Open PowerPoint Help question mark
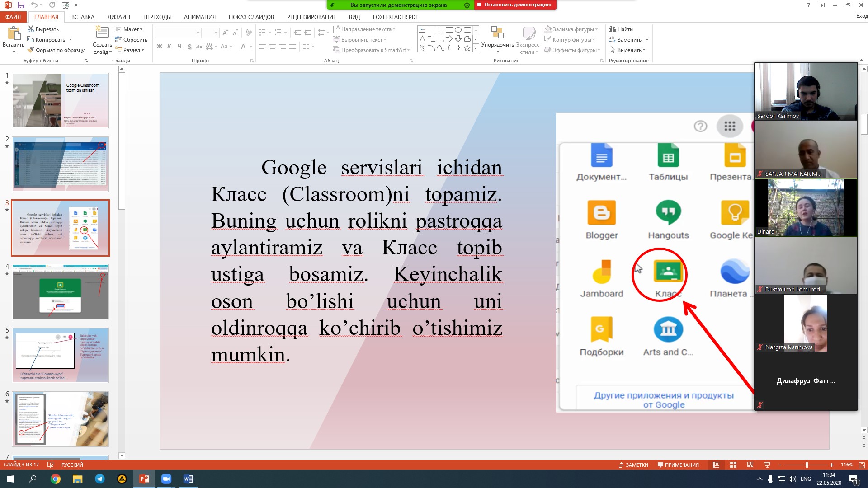 pos(808,5)
